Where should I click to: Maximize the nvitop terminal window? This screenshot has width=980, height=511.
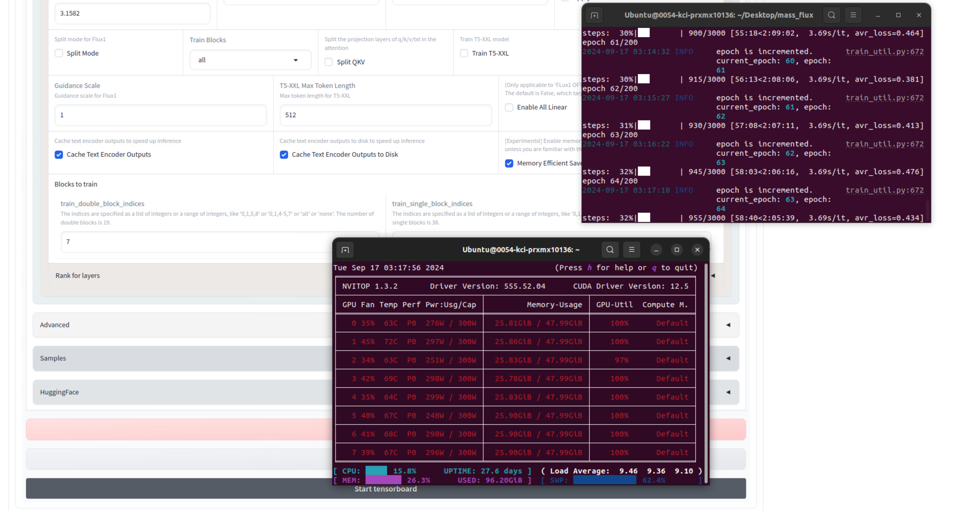click(x=676, y=250)
